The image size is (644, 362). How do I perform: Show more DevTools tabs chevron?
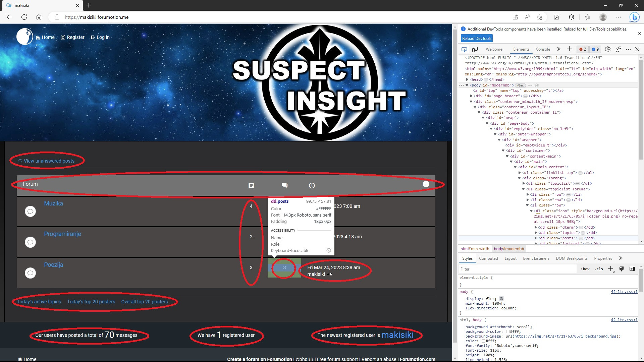(559, 49)
